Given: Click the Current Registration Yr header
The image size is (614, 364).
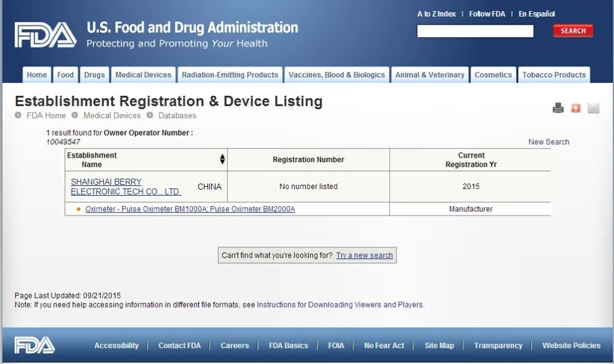Looking at the screenshot, I should tap(471, 160).
